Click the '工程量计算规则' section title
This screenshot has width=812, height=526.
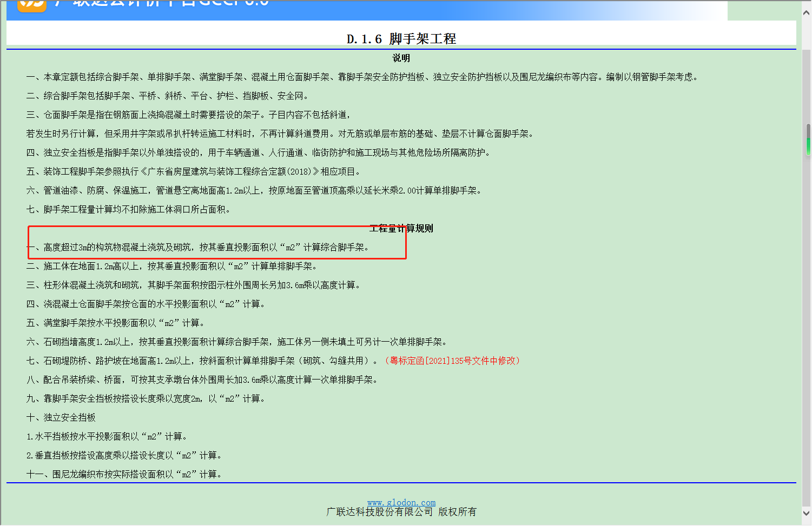pos(401,228)
